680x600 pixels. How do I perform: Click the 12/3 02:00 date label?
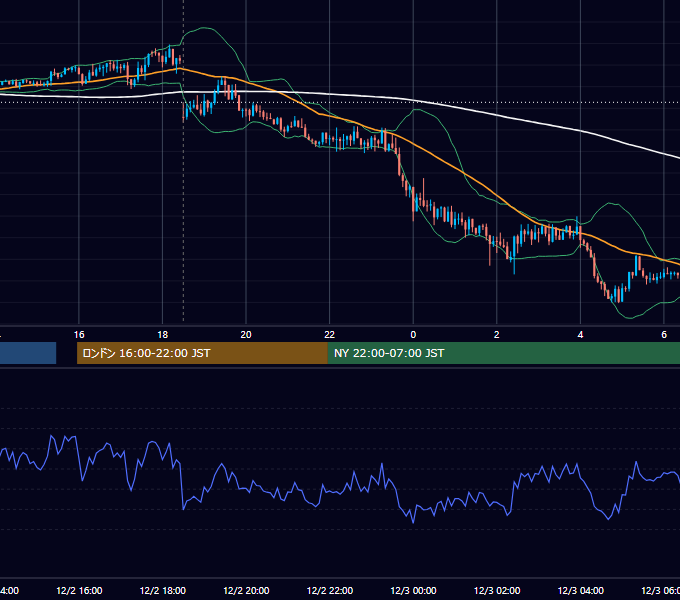497,590
